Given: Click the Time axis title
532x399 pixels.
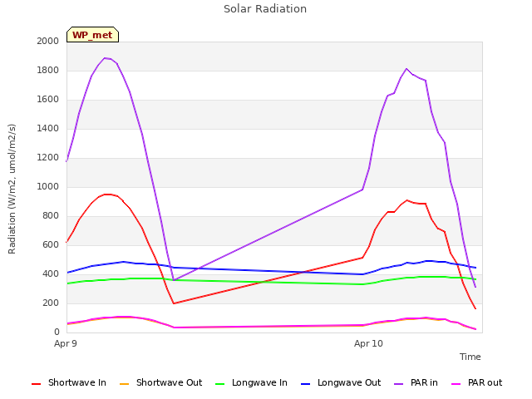Looking at the screenshot, I should tap(470, 357).
